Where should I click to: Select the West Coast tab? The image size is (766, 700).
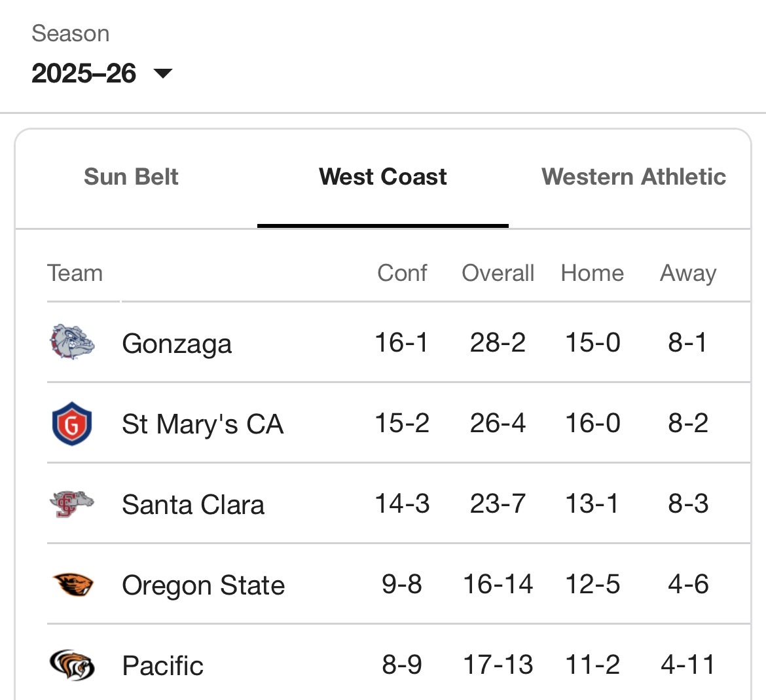tap(383, 177)
